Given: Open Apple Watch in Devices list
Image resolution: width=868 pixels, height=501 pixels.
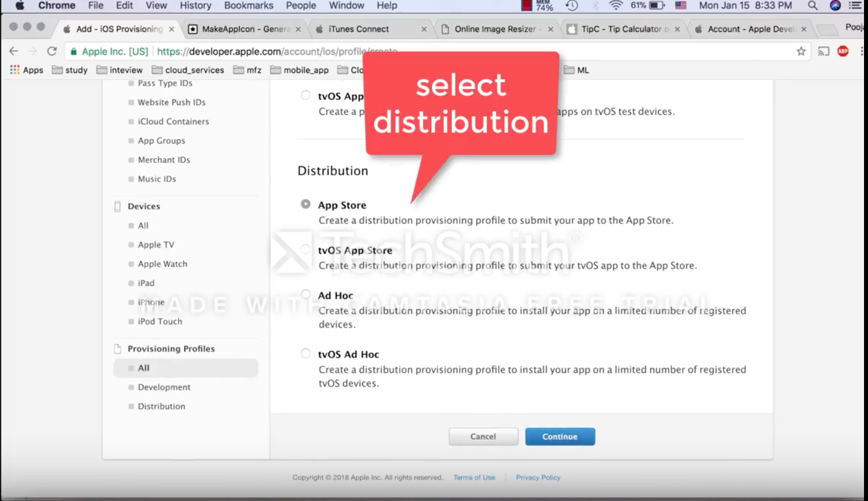Looking at the screenshot, I should 163,264.
